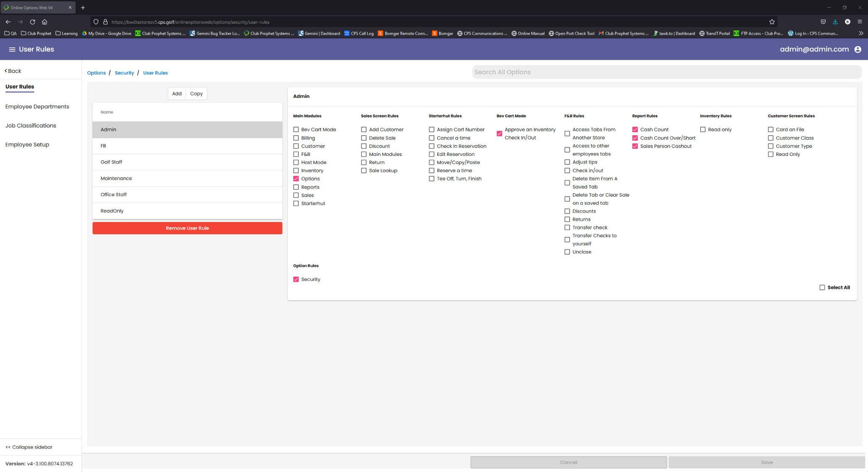
Task: Reload the current page
Action: [32, 22]
